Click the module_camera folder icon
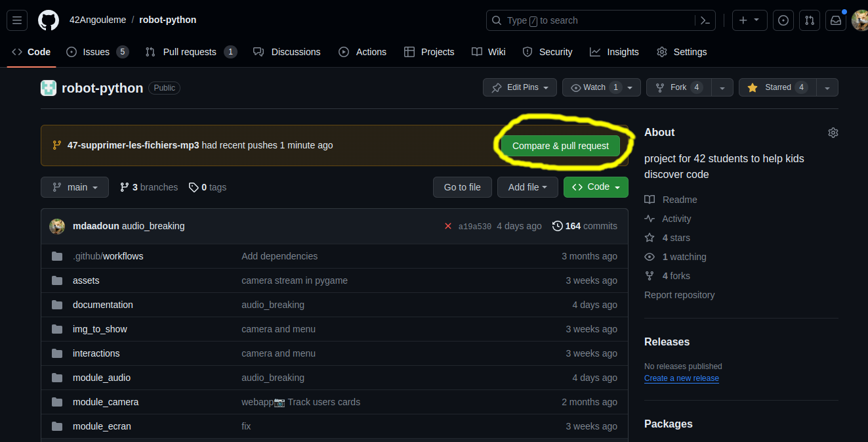The width and height of the screenshot is (868, 442). click(57, 402)
